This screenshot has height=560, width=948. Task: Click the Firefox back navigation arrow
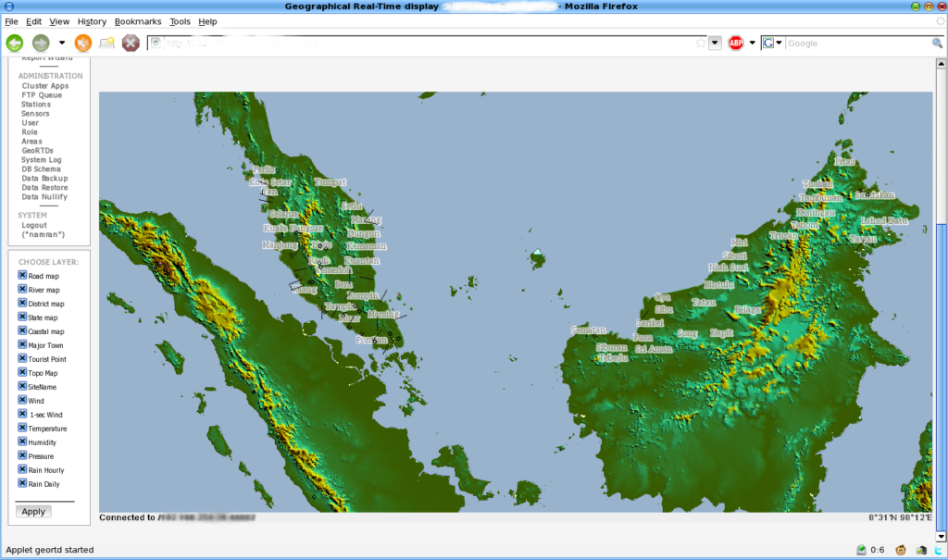pos(13,43)
